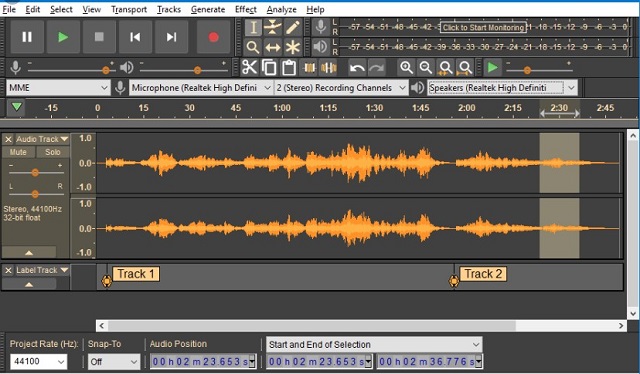The width and height of the screenshot is (640, 374).
Task: Undo the last action
Action: [x=358, y=67]
